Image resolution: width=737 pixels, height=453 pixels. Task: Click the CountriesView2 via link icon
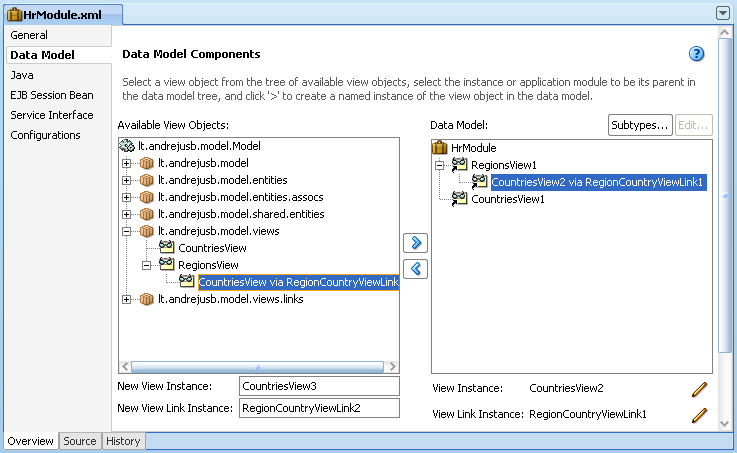pos(479,181)
